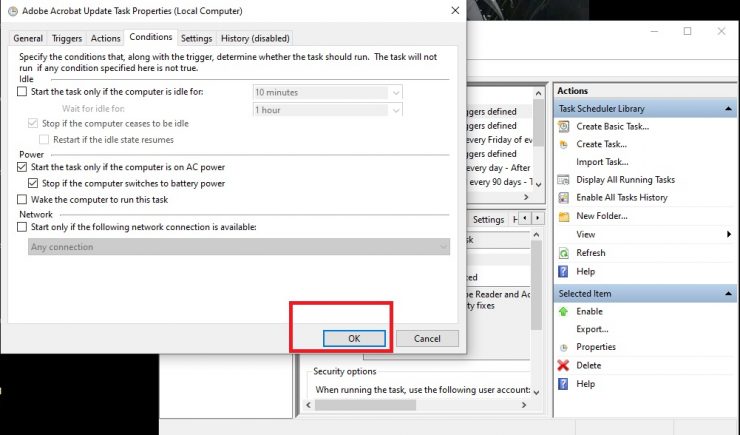
Task: Click the 'New Folder...' action link
Action: [602, 216]
